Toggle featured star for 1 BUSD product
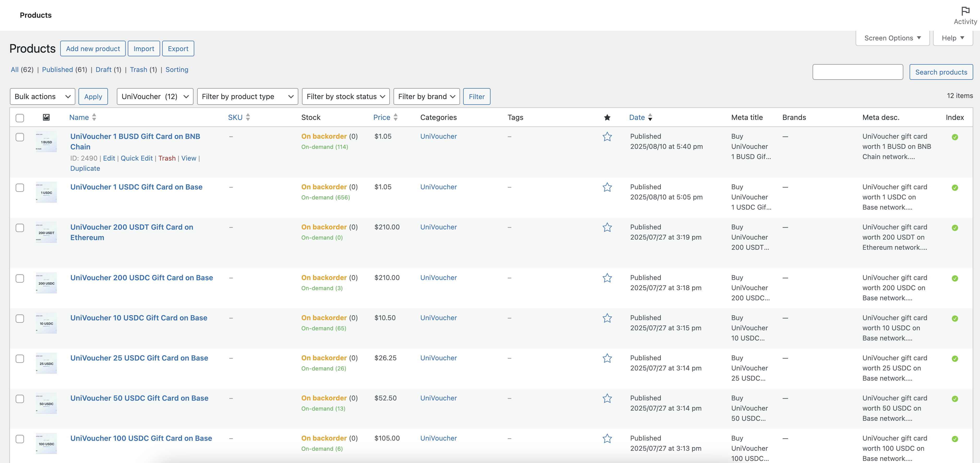The height and width of the screenshot is (463, 980). coord(607,137)
